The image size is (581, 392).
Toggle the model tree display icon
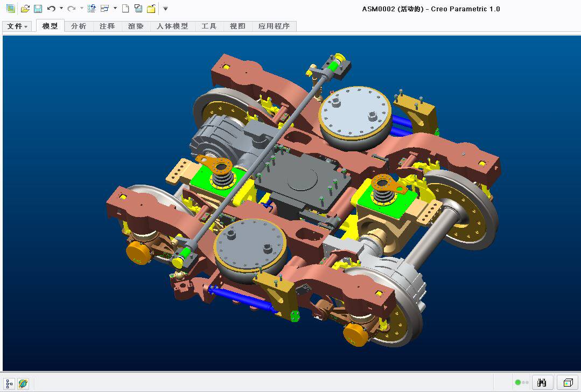pos(9,383)
